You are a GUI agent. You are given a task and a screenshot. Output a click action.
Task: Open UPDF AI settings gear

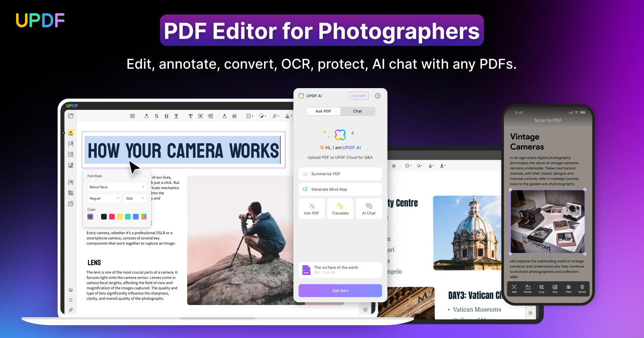tap(378, 96)
